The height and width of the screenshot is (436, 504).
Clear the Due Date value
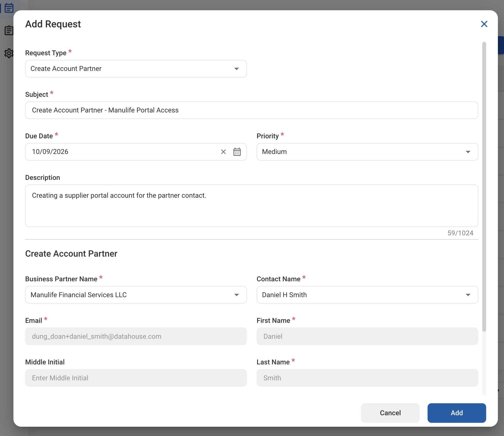[x=223, y=152]
